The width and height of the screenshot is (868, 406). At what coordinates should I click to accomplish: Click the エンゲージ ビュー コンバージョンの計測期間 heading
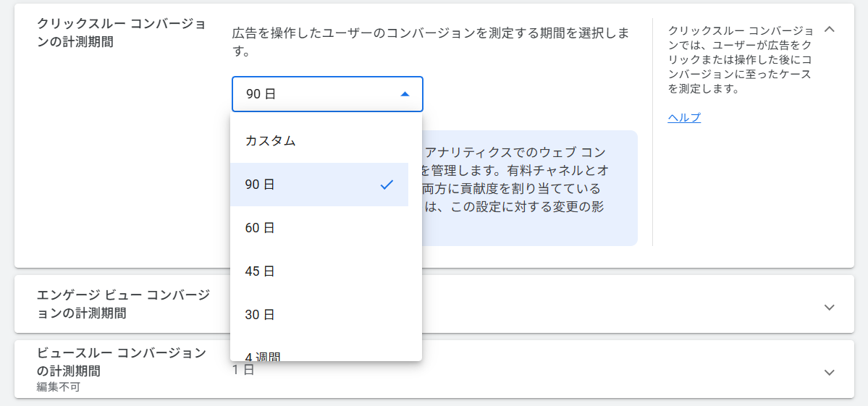tap(124, 304)
